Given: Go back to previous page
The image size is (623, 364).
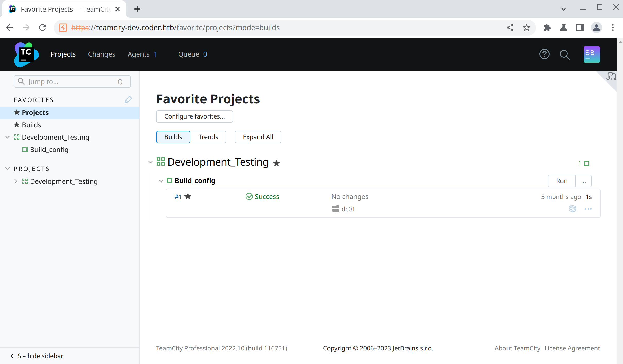Looking at the screenshot, I should 10,28.
